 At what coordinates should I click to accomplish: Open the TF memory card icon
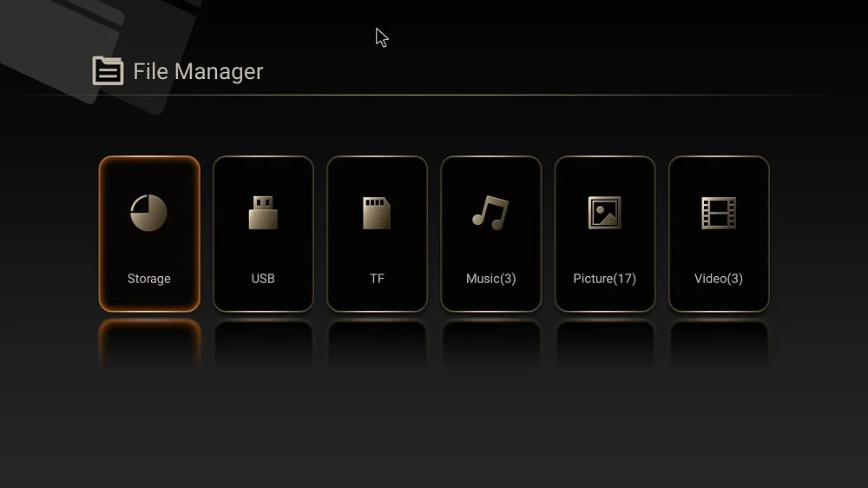click(377, 213)
